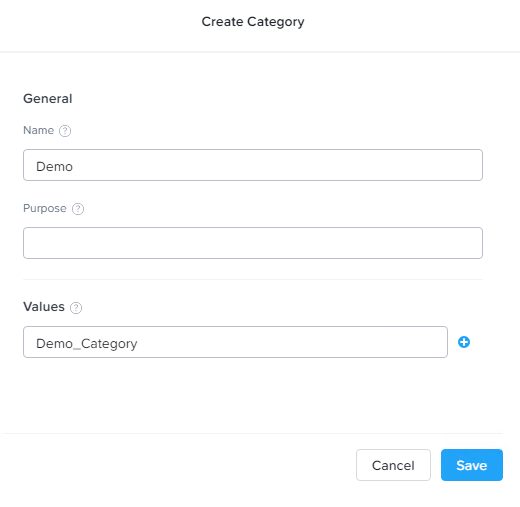Click the header separator under the dialog title
The width and height of the screenshot is (520, 507).
pyautogui.click(x=260, y=52)
